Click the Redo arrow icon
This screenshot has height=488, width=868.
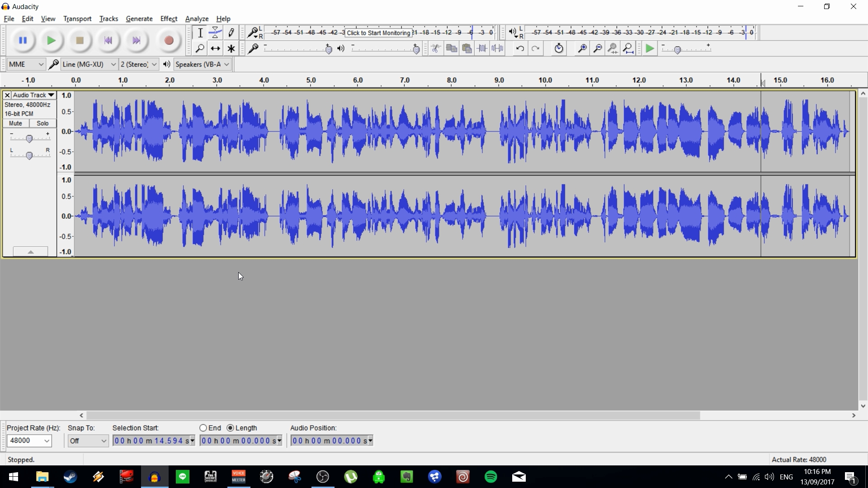tap(535, 48)
